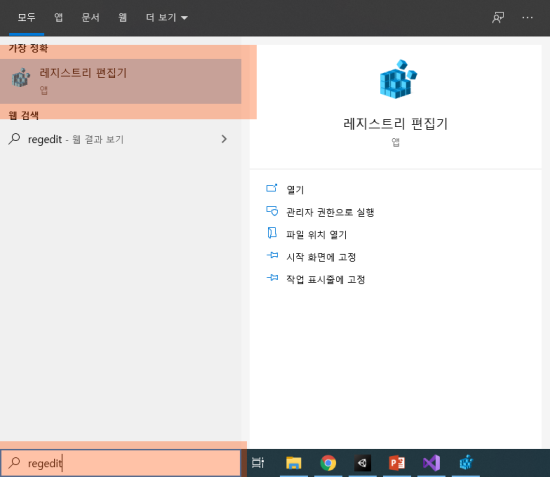Open Registry Editor from the taskbar

(x=466, y=463)
